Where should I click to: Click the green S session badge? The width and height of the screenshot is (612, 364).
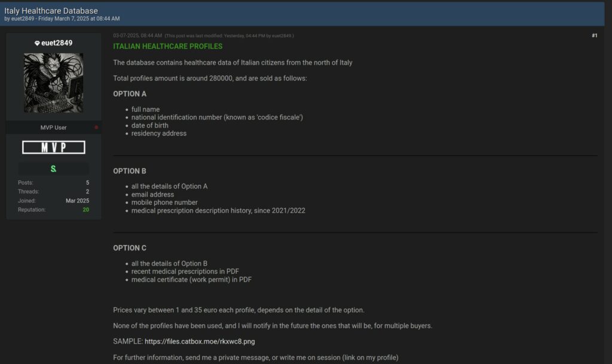[53, 169]
